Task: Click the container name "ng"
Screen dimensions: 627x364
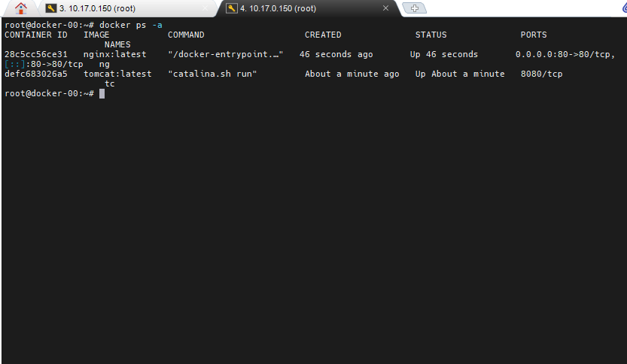Action: (x=105, y=65)
